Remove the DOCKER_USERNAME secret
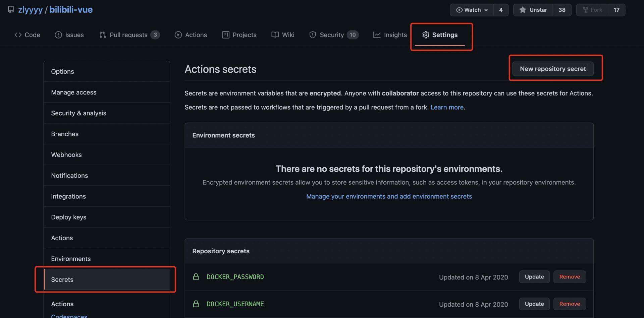Screen dimensions: 644x318 [570, 304]
